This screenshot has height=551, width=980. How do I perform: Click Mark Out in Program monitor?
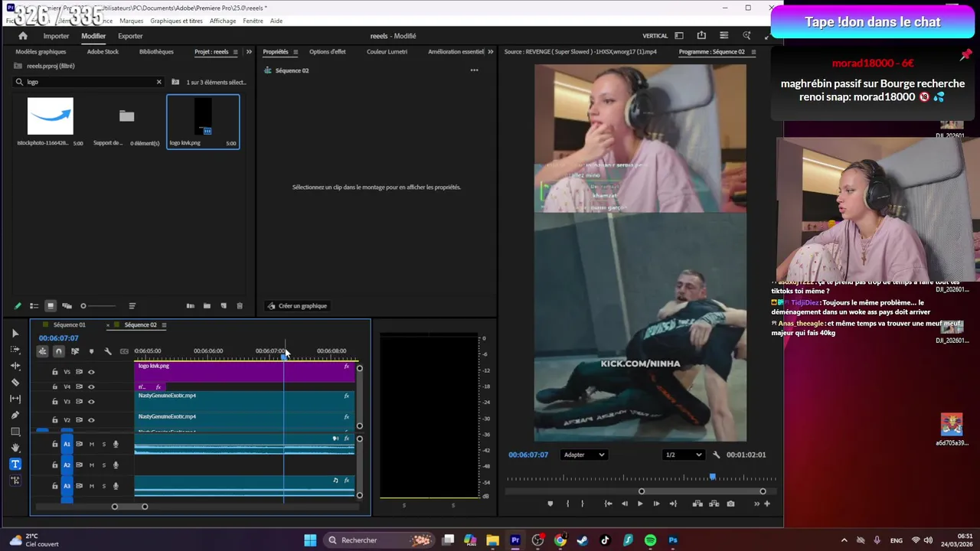point(582,504)
